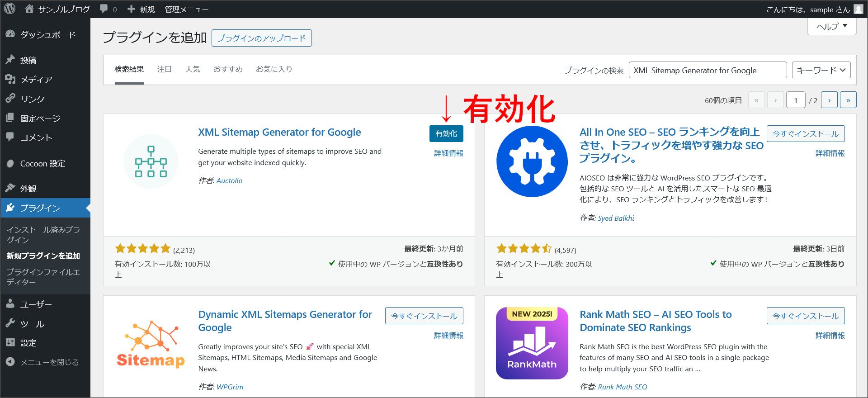Open author link WPGrim
This screenshot has height=398, width=868.
[x=230, y=387]
